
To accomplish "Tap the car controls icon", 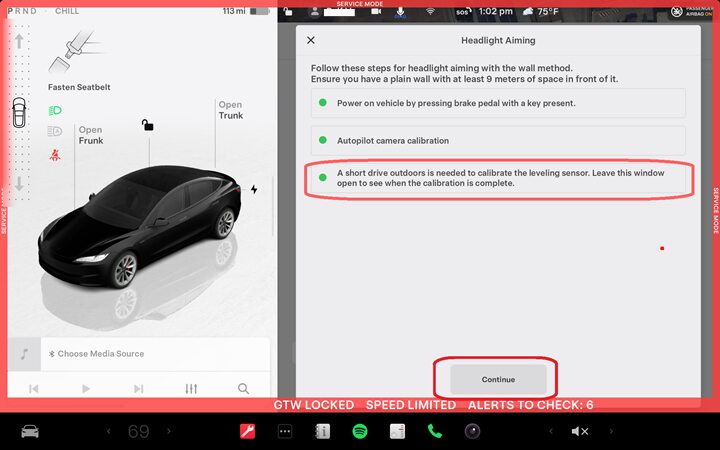I will click(31, 431).
